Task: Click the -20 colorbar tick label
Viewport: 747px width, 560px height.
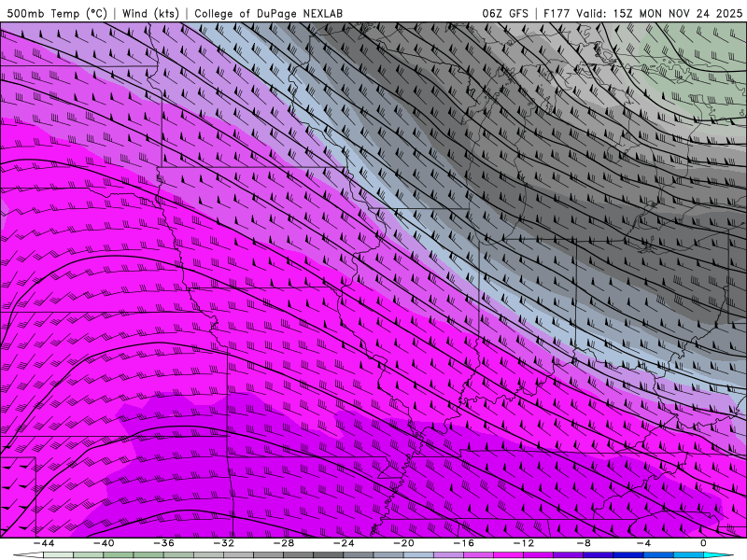Action: tap(403, 543)
